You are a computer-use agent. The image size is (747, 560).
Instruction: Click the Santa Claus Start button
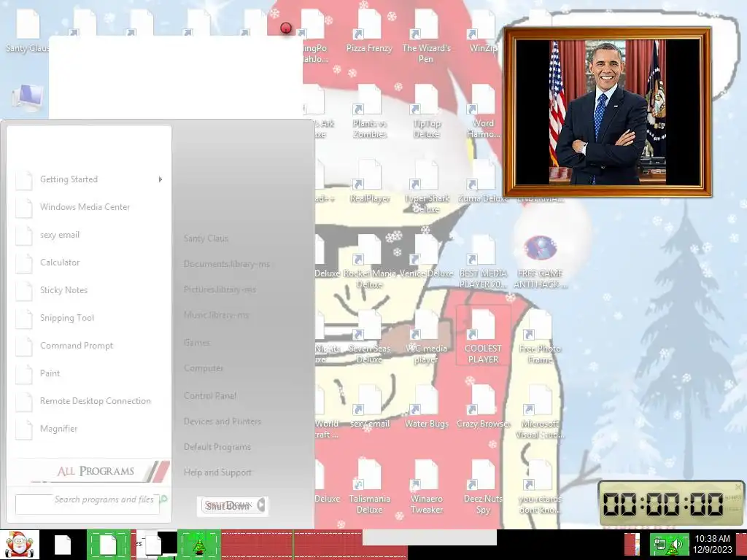click(x=20, y=544)
